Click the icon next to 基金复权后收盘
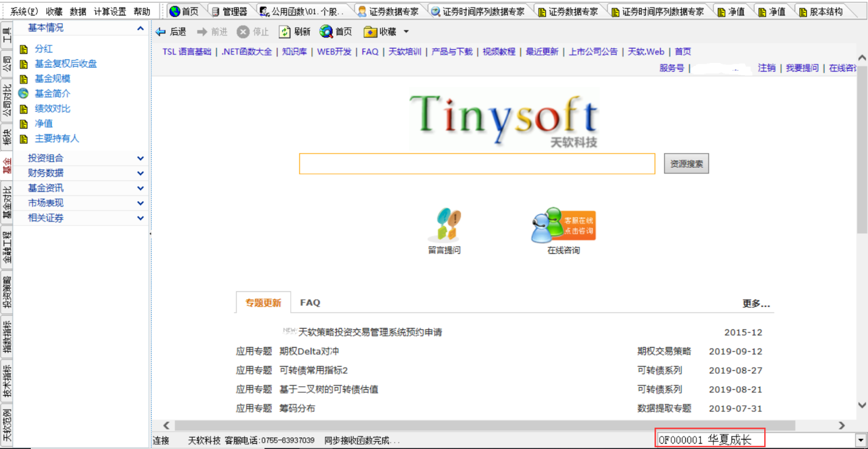The image size is (868, 449). click(24, 64)
